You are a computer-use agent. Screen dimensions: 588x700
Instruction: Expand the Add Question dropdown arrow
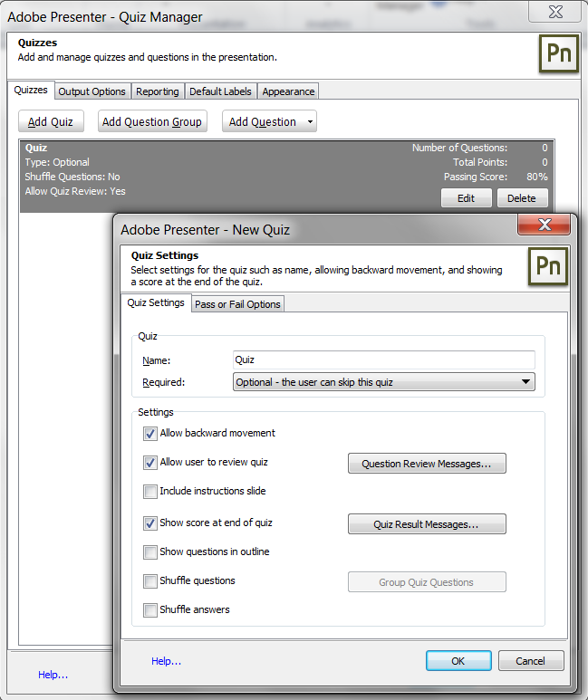point(310,121)
